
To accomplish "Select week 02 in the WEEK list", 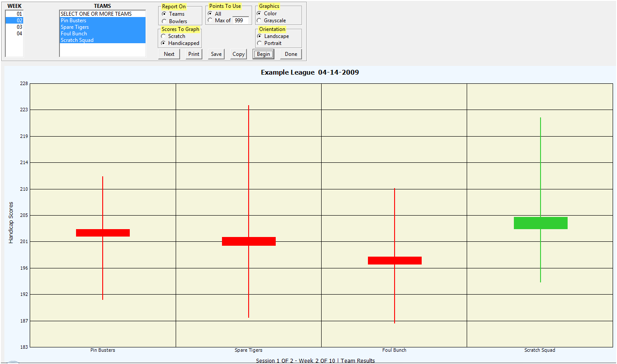I will coord(14,21).
